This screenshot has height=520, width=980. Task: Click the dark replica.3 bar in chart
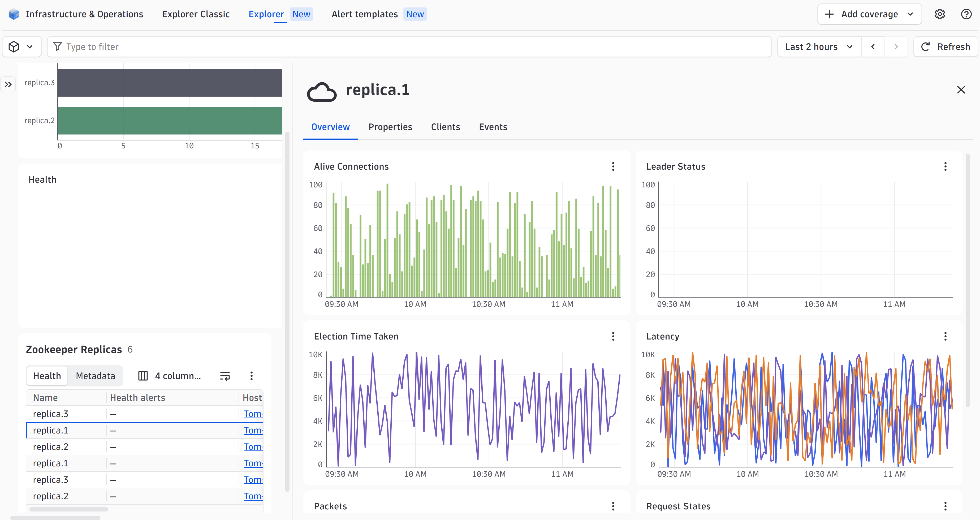coord(170,83)
